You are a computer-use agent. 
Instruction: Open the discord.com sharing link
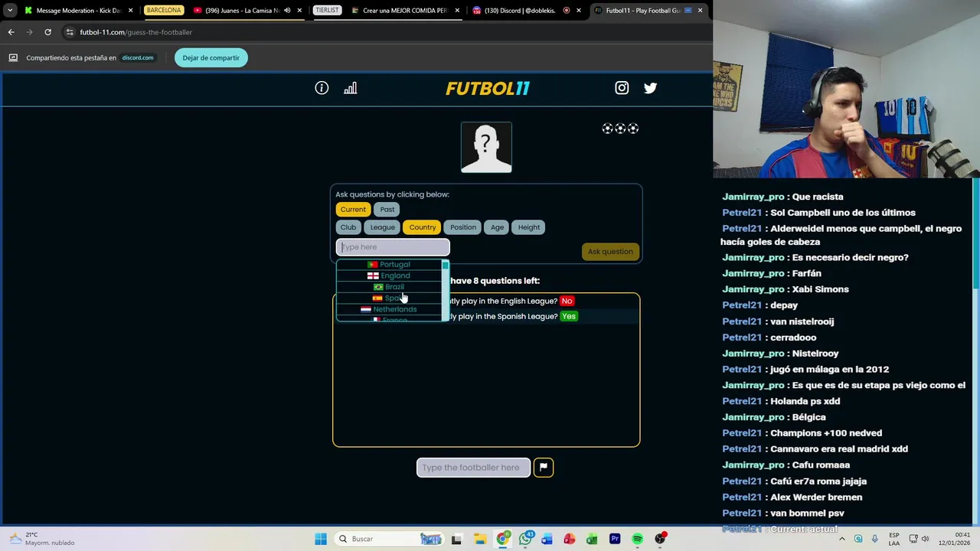[138, 57]
